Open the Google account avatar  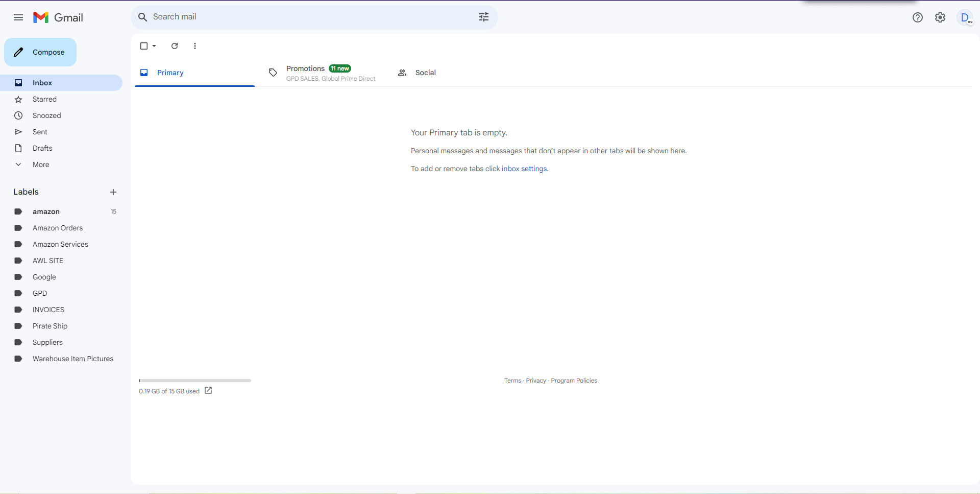coord(965,17)
